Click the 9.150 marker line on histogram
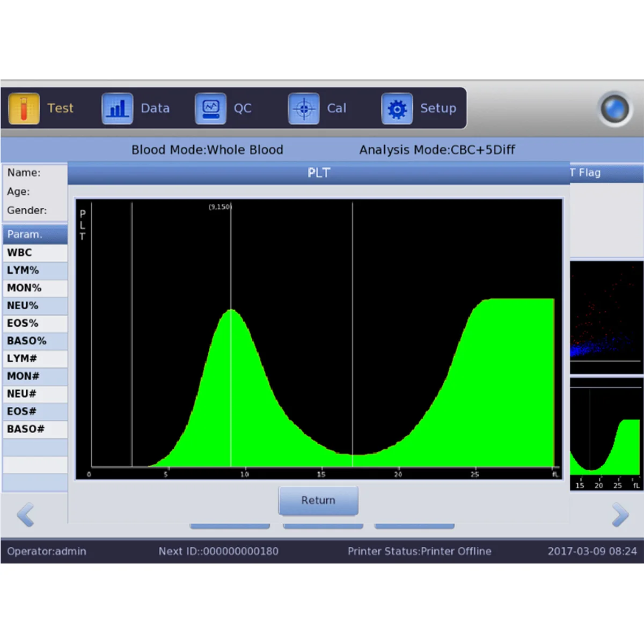644x644 pixels. click(231, 333)
